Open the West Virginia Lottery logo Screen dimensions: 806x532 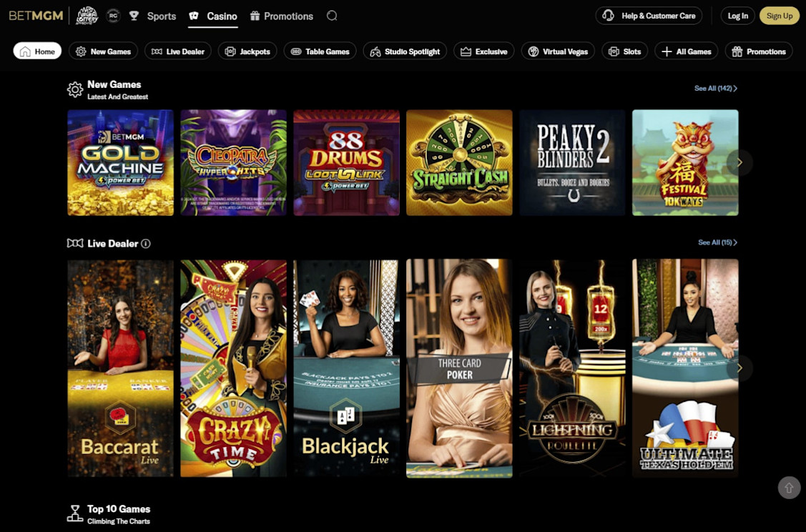pyautogui.click(x=87, y=16)
